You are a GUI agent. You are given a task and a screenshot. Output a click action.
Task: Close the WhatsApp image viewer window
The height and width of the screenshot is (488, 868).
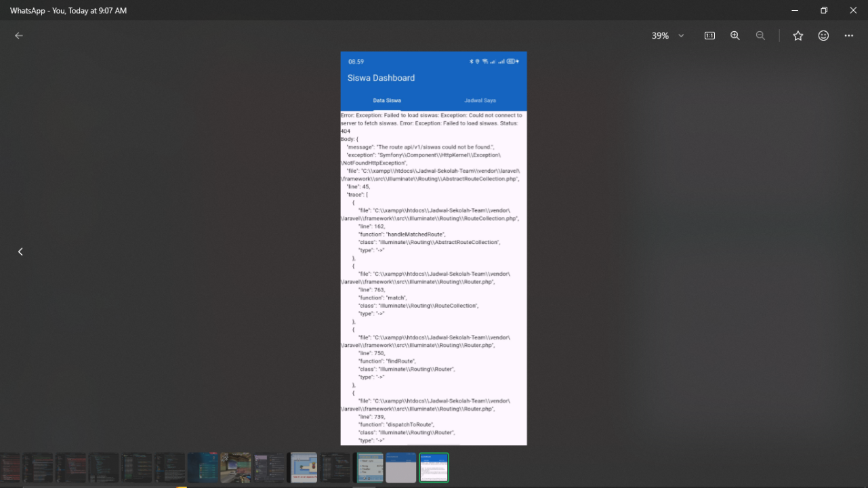click(853, 10)
